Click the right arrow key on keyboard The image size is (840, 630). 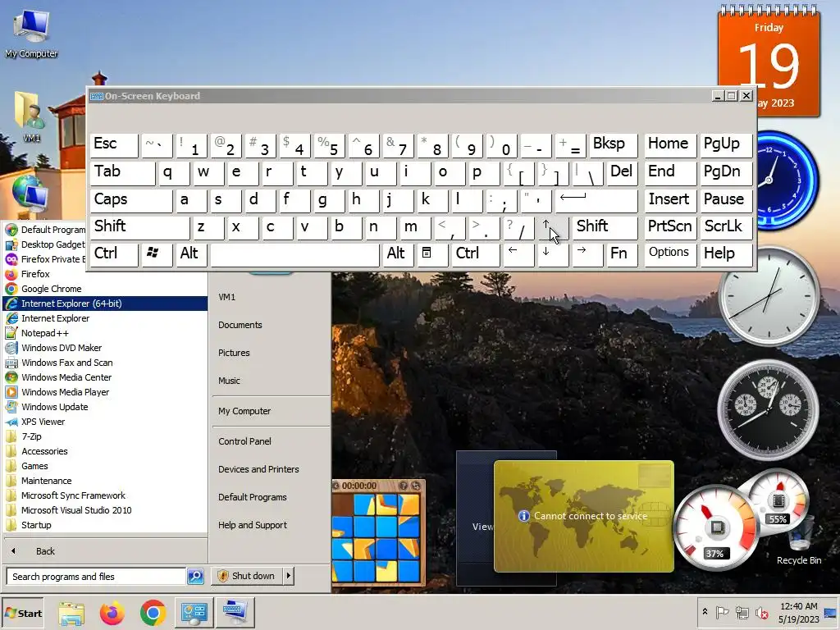tap(587, 253)
